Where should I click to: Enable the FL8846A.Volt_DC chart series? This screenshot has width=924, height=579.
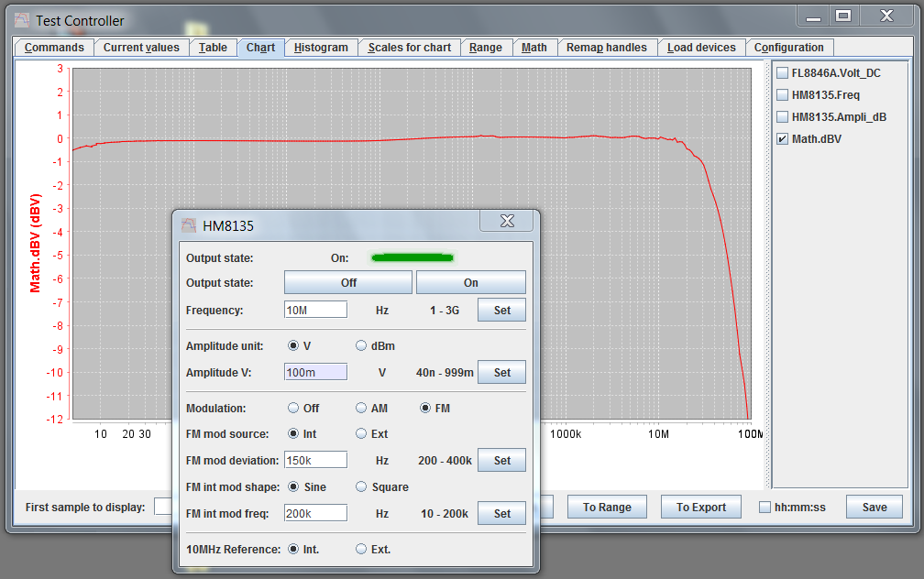pos(782,73)
